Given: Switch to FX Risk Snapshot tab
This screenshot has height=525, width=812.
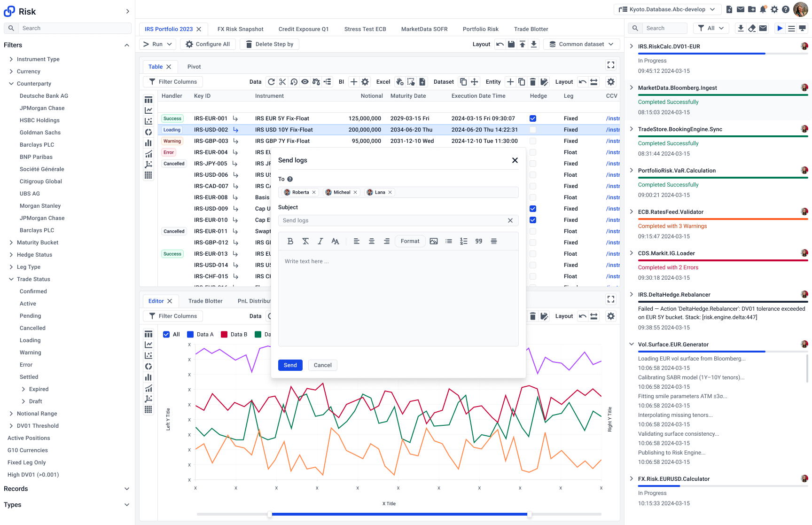Looking at the screenshot, I should point(241,29).
